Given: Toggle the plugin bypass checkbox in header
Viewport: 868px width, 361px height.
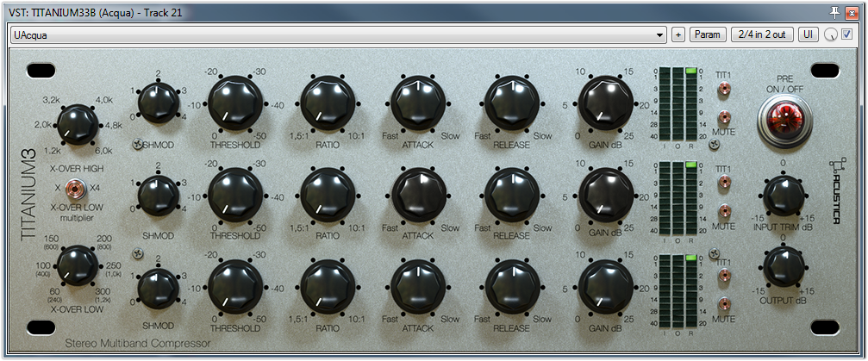Looking at the screenshot, I should pyautogui.click(x=847, y=34).
